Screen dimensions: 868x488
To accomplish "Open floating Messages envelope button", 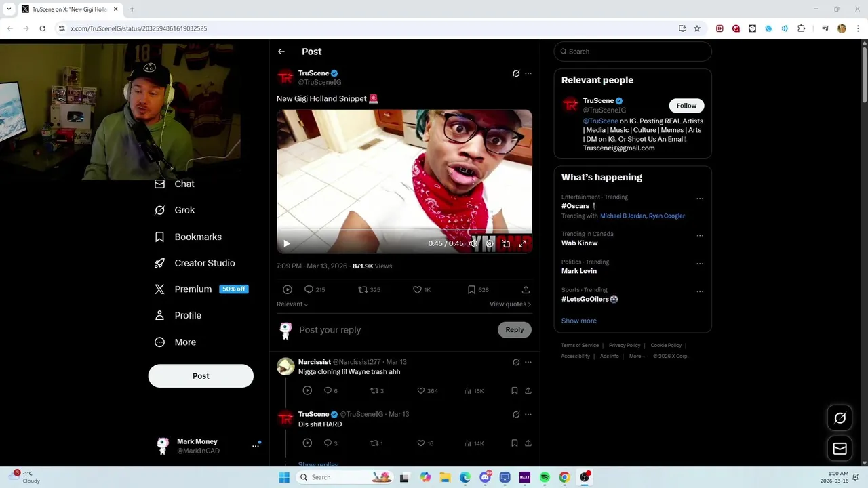I will coord(840,449).
